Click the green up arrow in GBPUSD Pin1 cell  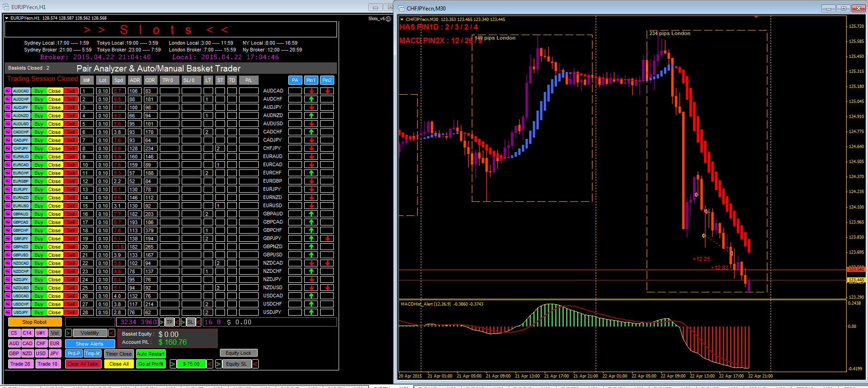coord(311,255)
